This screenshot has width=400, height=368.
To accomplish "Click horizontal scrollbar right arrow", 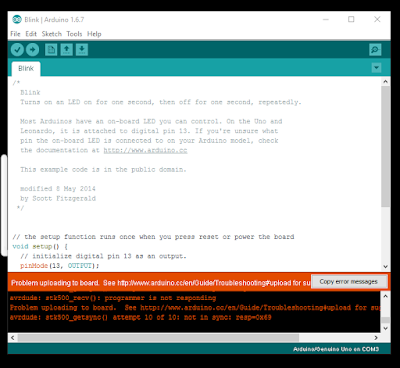I will (x=376, y=338).
